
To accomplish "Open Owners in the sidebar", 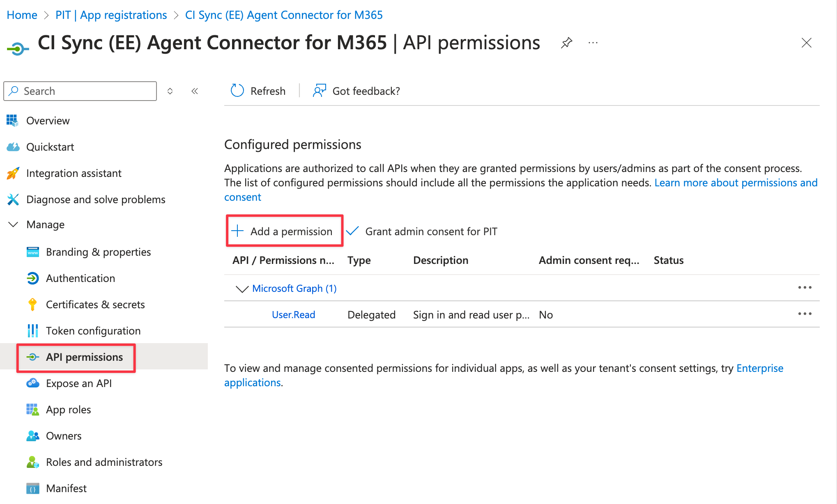I will pos(64,436).
